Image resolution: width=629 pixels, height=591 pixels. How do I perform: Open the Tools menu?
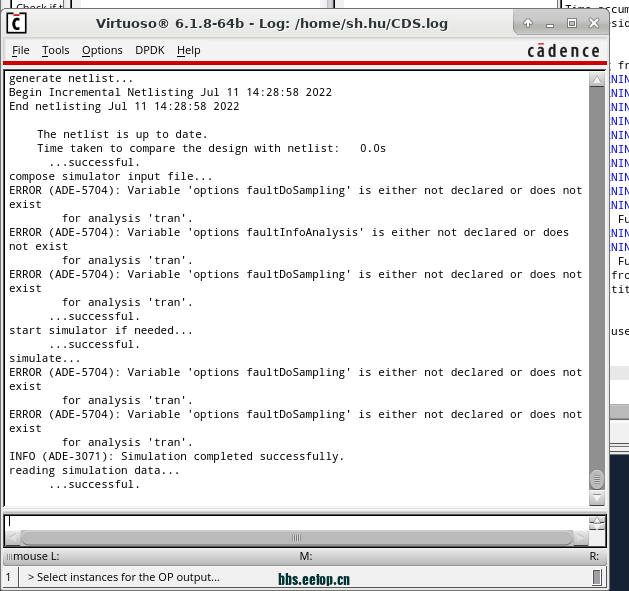click(55, 51)
